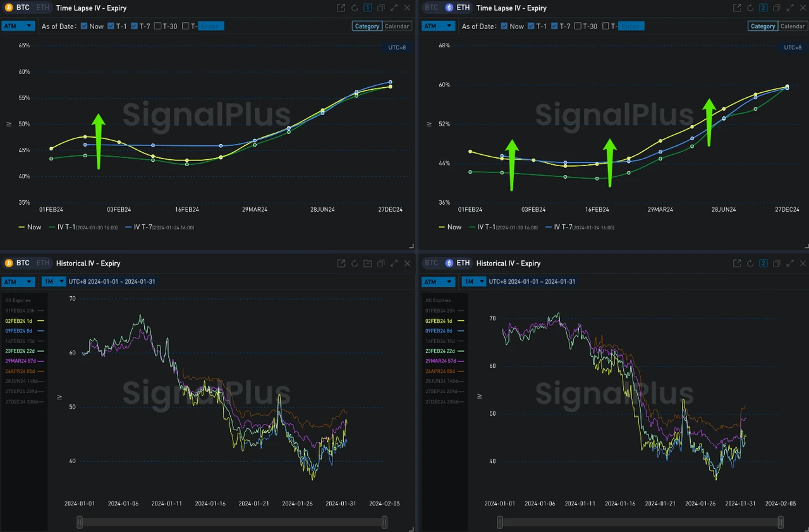Switch to the Calendar tab on BTC panel
Viewport: 809px width, 532px height.
pyautogui.click(x=397, y=26)
